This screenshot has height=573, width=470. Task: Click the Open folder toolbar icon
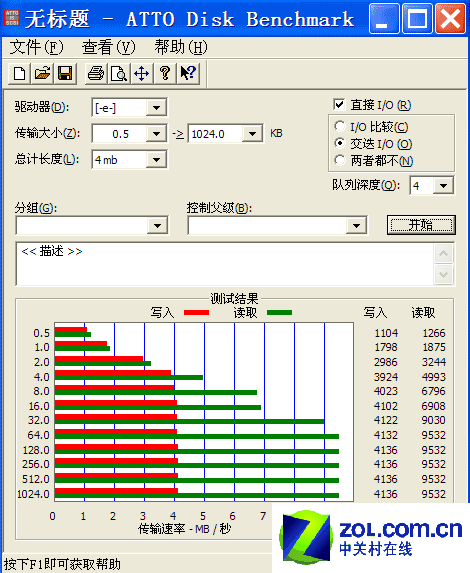point(42,73)
